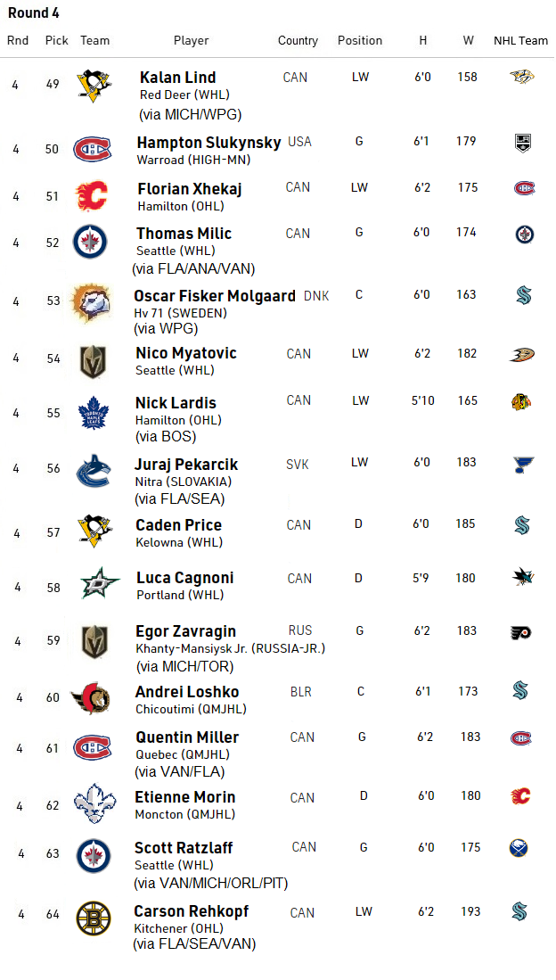Click the Toronto Maple Leafs logo at pick 55
The height and width of the screenshot is (980, 556).
click(x=92, y=413)
